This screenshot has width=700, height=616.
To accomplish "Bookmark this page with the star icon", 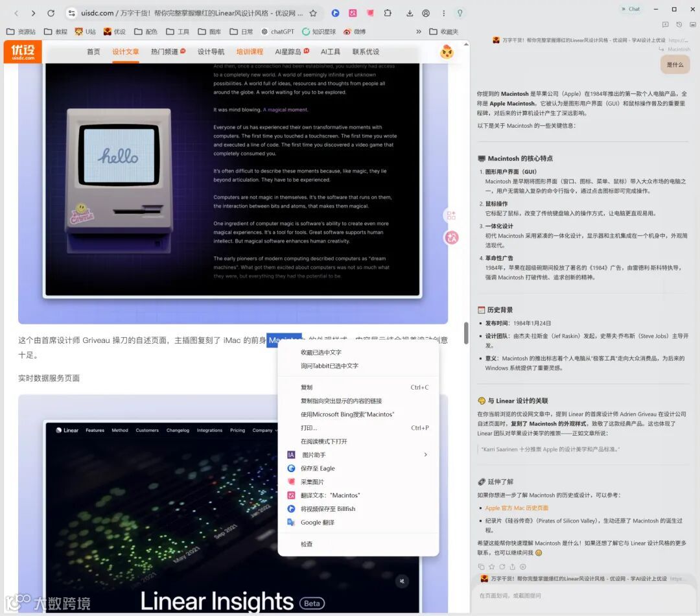I will click(314, 14).
